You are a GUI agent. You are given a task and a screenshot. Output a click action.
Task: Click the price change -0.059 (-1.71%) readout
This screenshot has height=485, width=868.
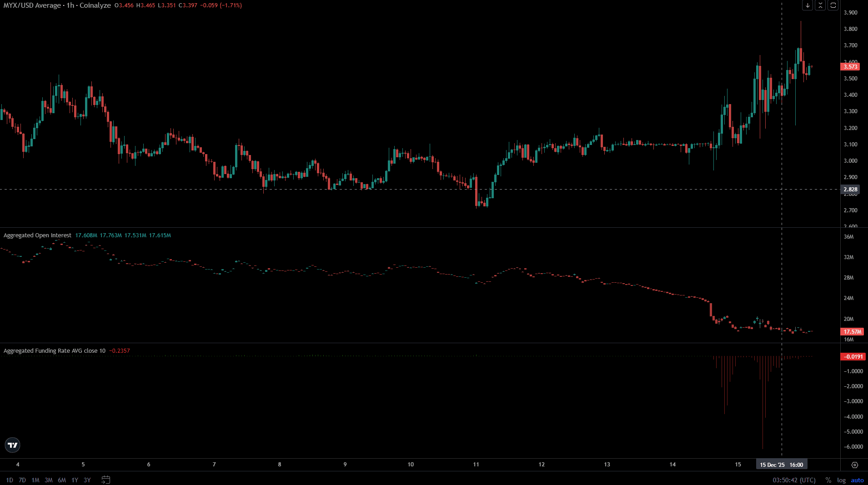click(221, 5)
